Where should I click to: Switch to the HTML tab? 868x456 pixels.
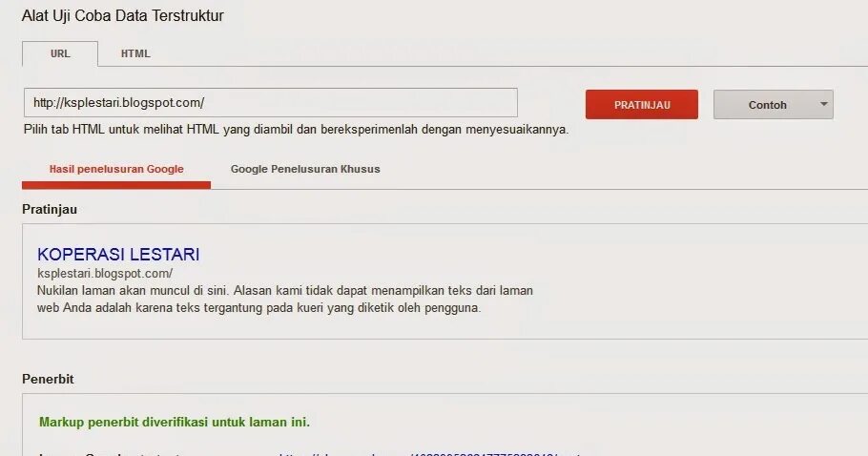point(135,53)
